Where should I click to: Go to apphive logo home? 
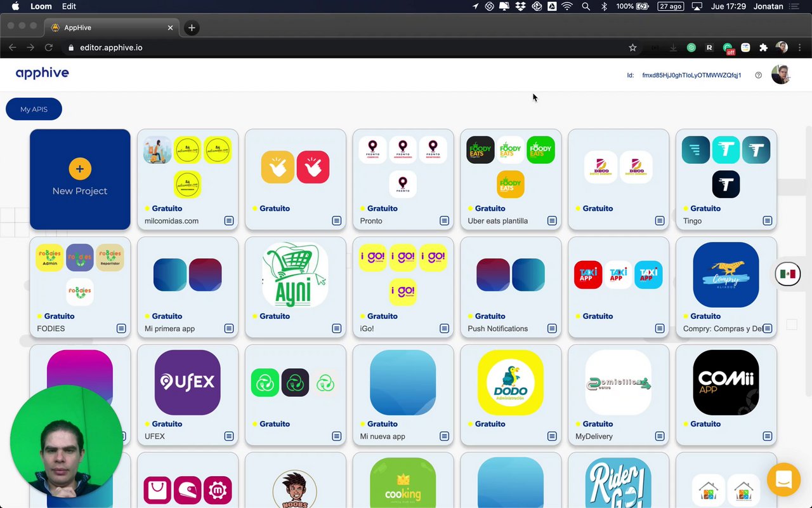pos(43,73)
